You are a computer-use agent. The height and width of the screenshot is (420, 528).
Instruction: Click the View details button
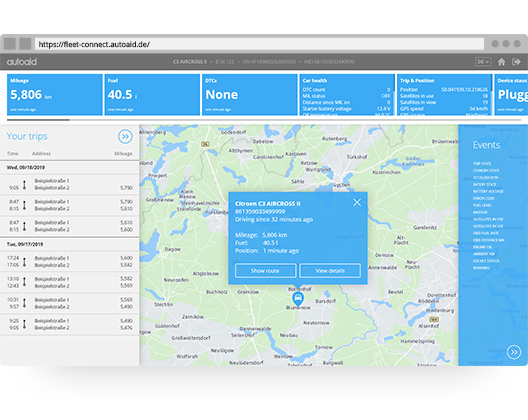click(330, 270)
